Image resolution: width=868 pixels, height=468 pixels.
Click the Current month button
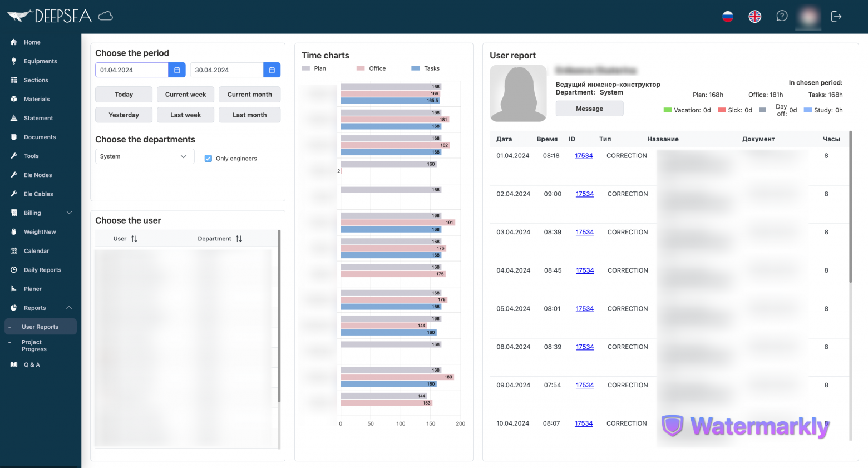coord(249,95)
